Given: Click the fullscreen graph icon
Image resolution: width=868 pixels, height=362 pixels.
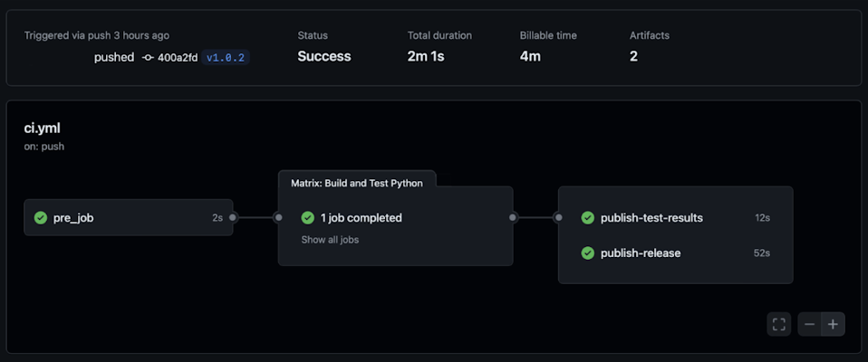Looking at the screenshot, I should pos(778,324).
